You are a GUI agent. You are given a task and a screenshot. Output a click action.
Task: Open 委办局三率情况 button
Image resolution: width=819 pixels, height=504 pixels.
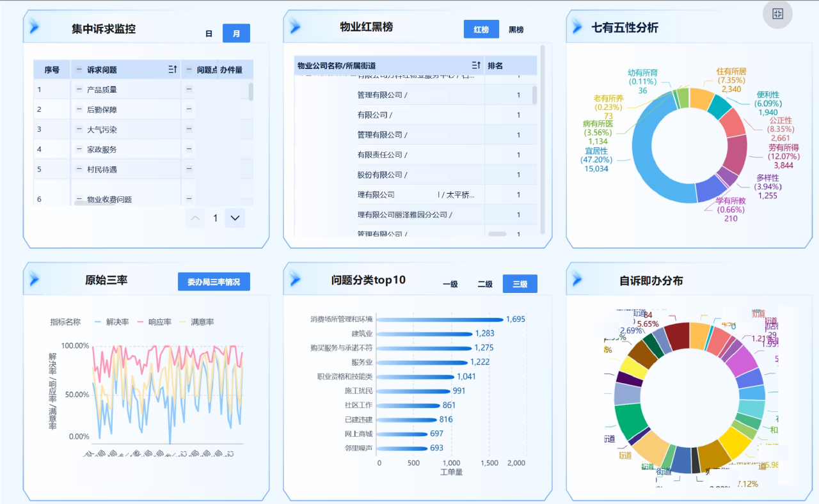(214, 281)
